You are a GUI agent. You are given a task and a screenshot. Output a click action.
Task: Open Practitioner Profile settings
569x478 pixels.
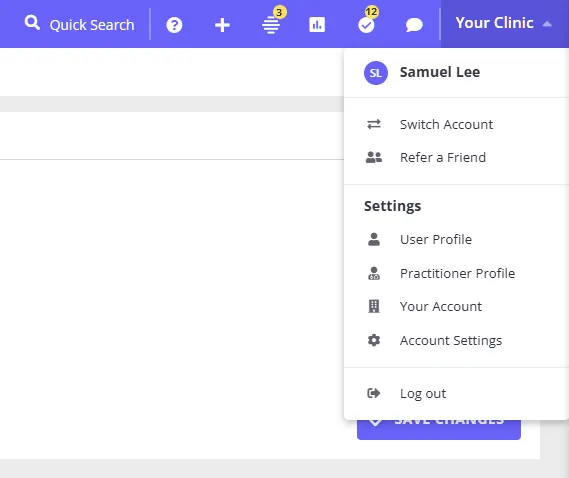[x=457, y=273]
